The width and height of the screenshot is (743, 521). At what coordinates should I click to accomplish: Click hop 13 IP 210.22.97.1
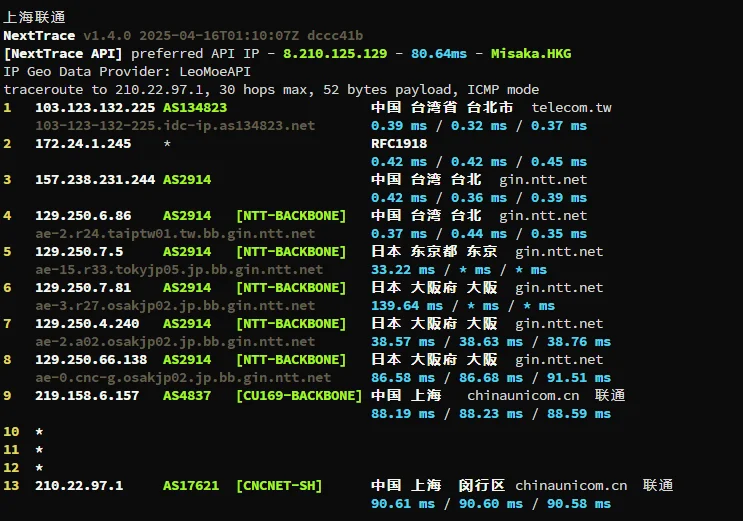pyautogui.click(x=79, y=486)
